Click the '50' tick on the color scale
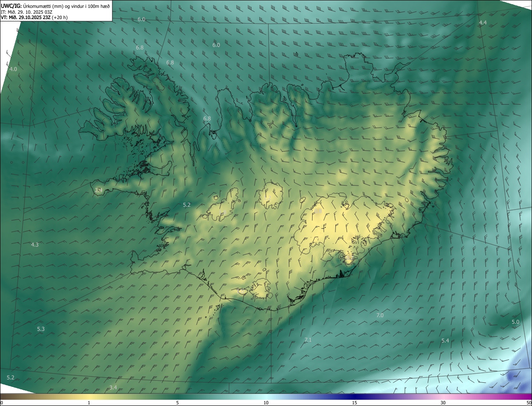 tap(529, 403)
